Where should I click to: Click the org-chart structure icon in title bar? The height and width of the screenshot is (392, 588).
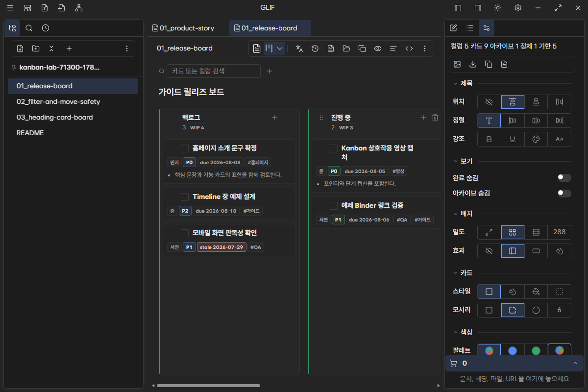pyautogui.click(x=79, y=8)
